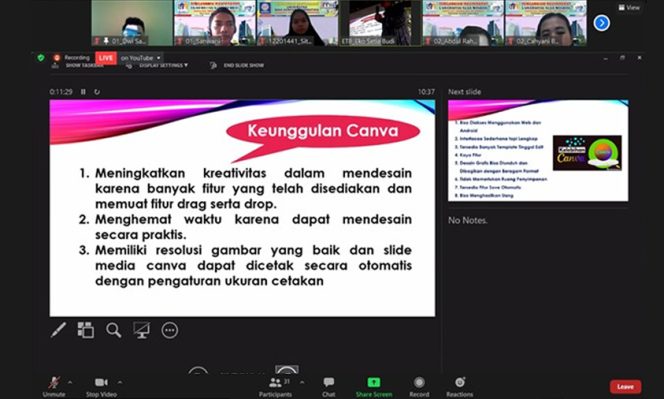Restart the presentation timer

click(97, 91)
